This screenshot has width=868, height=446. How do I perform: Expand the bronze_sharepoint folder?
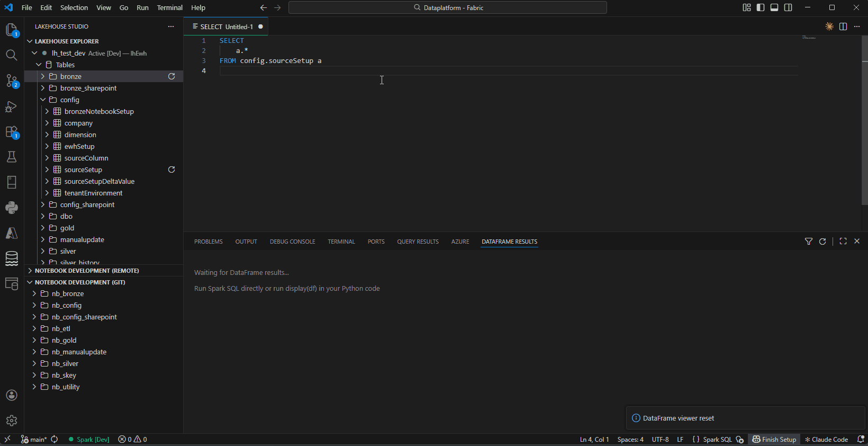[x=43, y=88]
